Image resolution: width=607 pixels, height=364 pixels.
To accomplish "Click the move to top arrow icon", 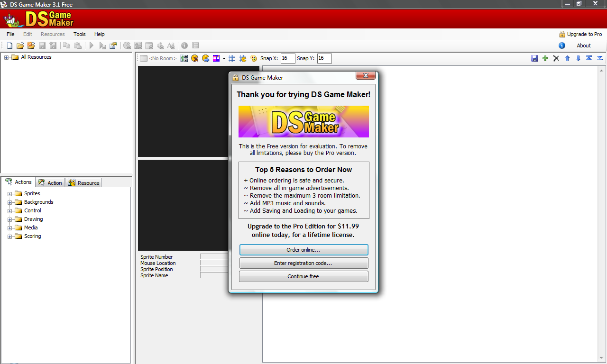I will 589,58.
